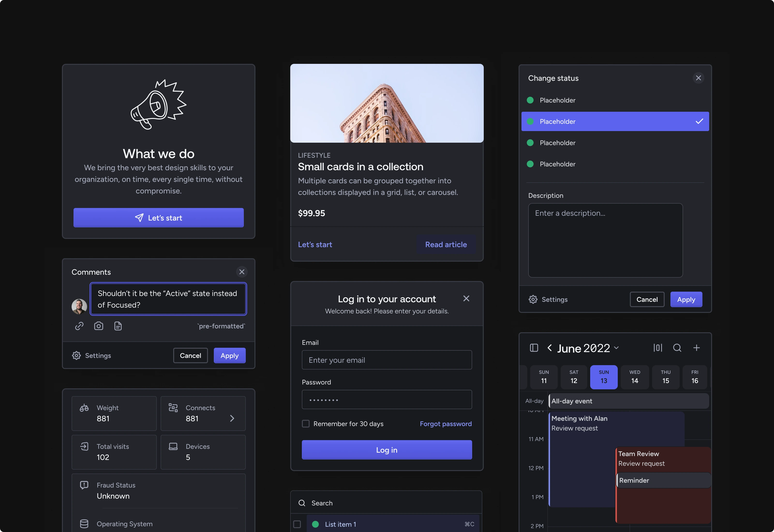Select the first Placeholder status option

point(615,100)
